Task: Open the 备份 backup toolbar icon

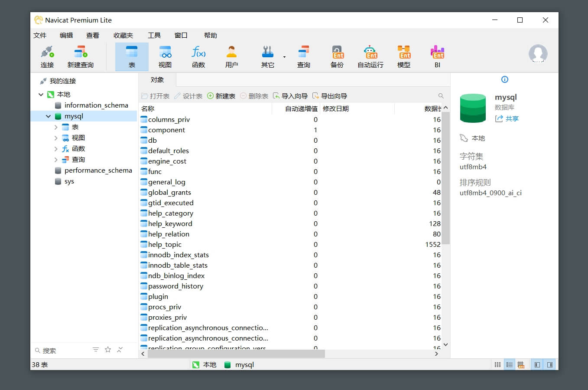Action: point(337,57)
